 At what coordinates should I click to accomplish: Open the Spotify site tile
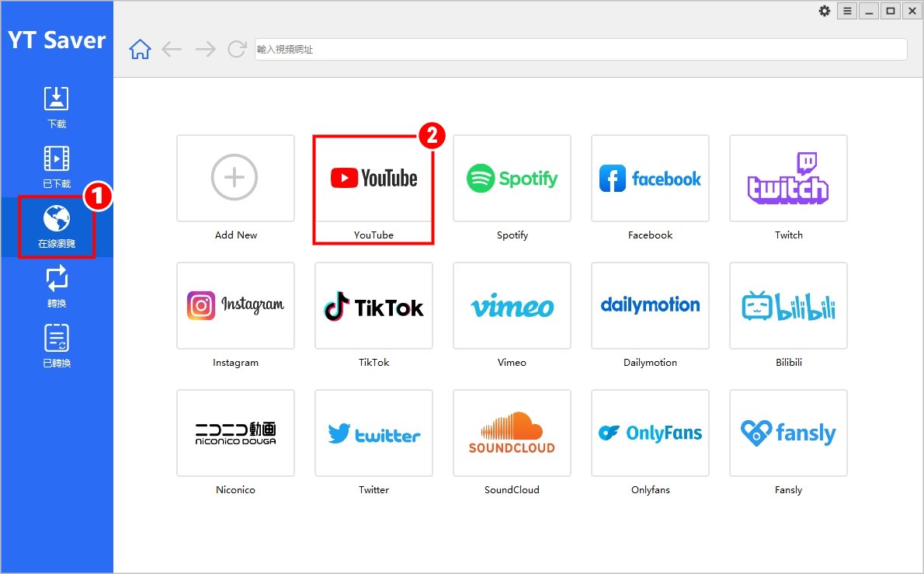(512, 178)
